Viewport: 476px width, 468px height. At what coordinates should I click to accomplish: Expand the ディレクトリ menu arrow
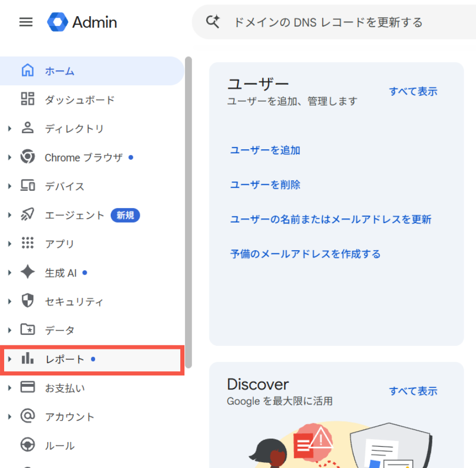(x=10, y=128)
